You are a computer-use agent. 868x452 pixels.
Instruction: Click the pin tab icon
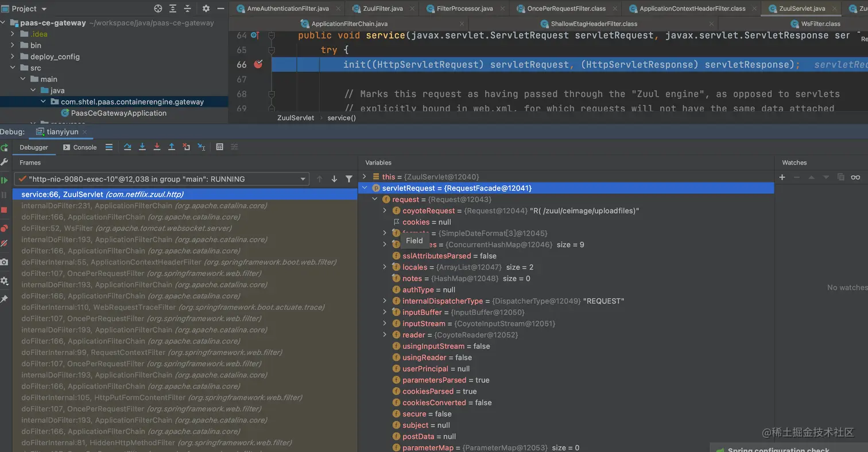(5, 299)
